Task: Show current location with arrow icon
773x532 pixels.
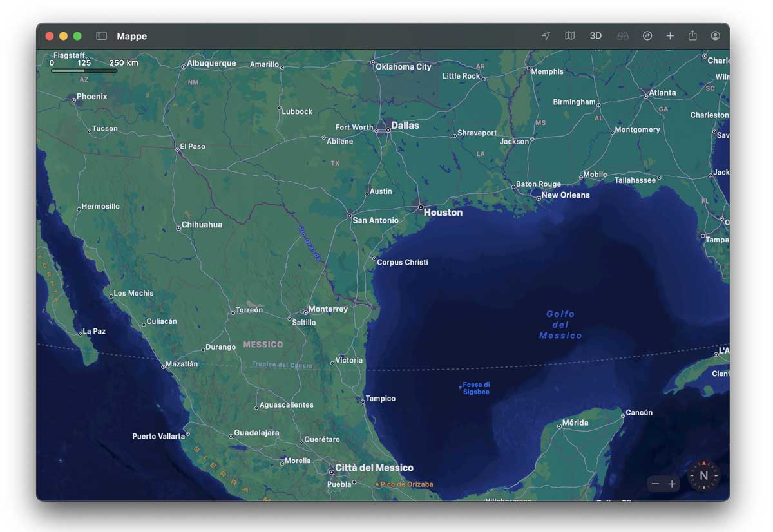Action: (546, 36)
